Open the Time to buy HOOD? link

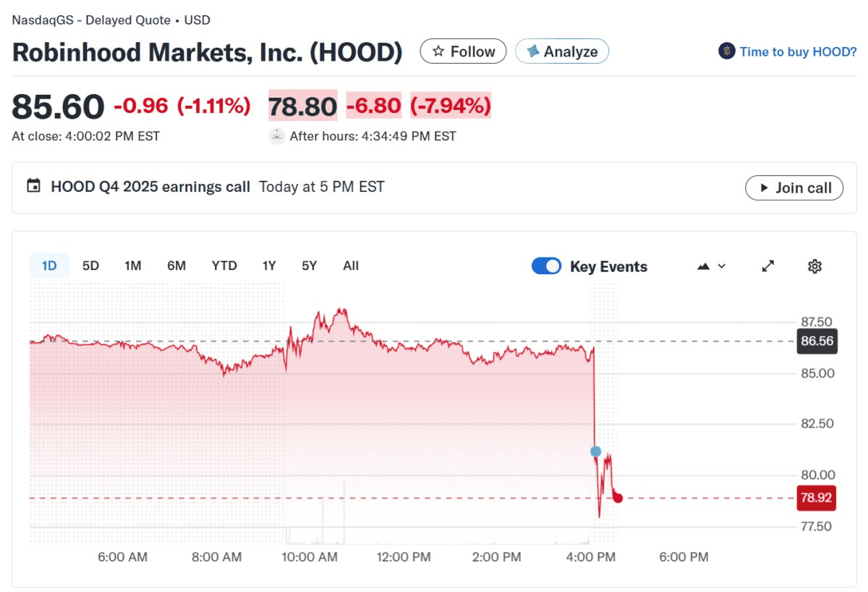[x=798, y=51]
